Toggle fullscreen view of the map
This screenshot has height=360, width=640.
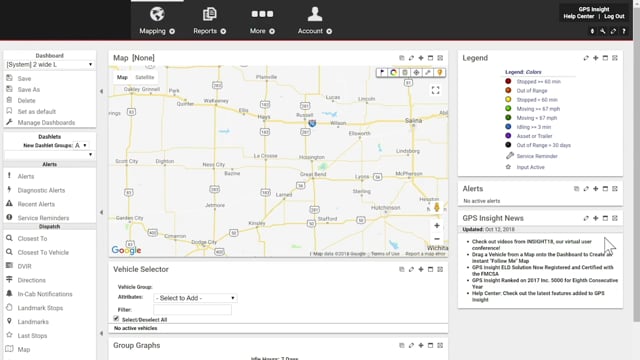click(436, 90)
